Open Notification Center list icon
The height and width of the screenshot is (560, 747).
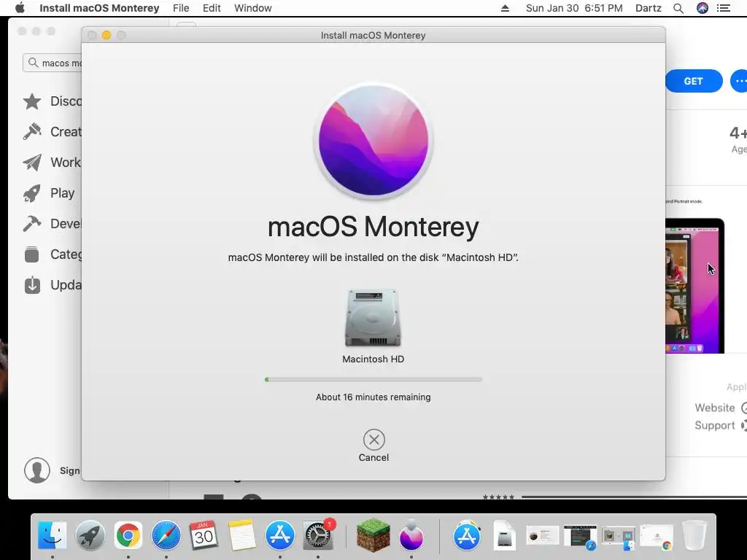coord(724,8)
